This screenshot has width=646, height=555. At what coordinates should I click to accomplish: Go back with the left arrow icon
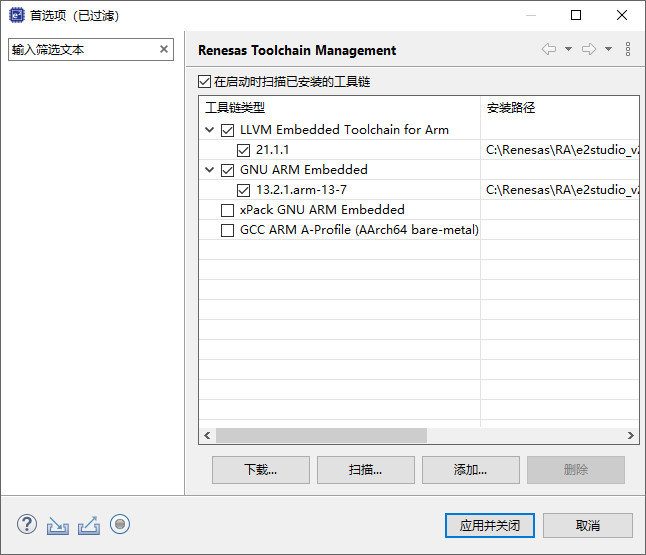click(x=548, y=49)
